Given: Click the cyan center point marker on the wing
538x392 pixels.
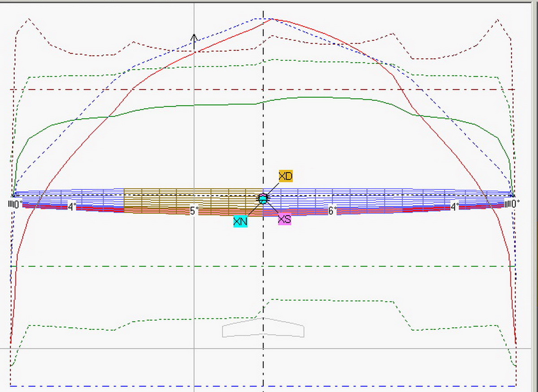Looking at the screenshot, I should 263,199.
